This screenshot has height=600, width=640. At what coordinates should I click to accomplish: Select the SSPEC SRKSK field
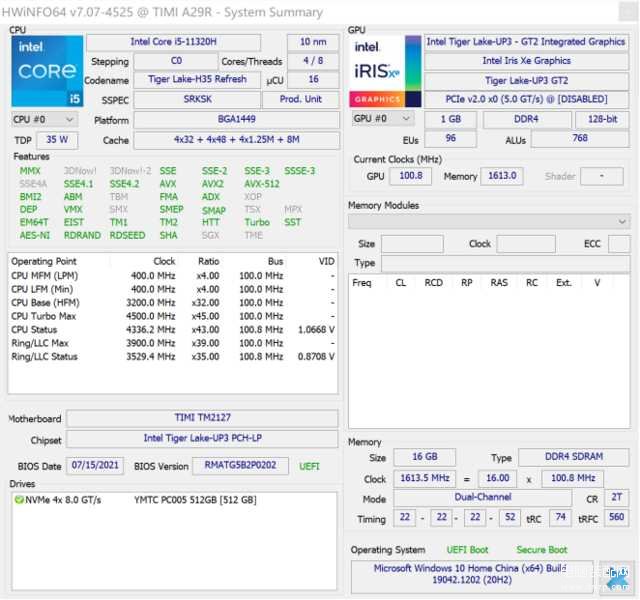pos(197,99)
